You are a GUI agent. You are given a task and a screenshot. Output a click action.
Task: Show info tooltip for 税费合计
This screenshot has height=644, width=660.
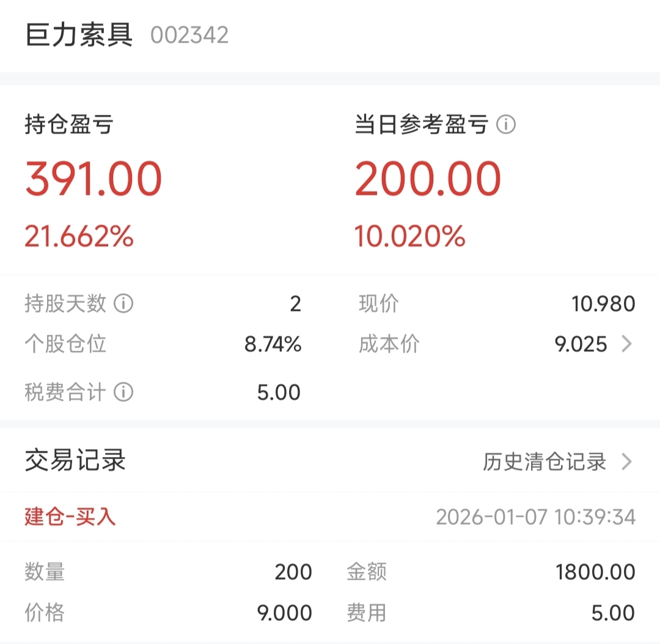123,392
